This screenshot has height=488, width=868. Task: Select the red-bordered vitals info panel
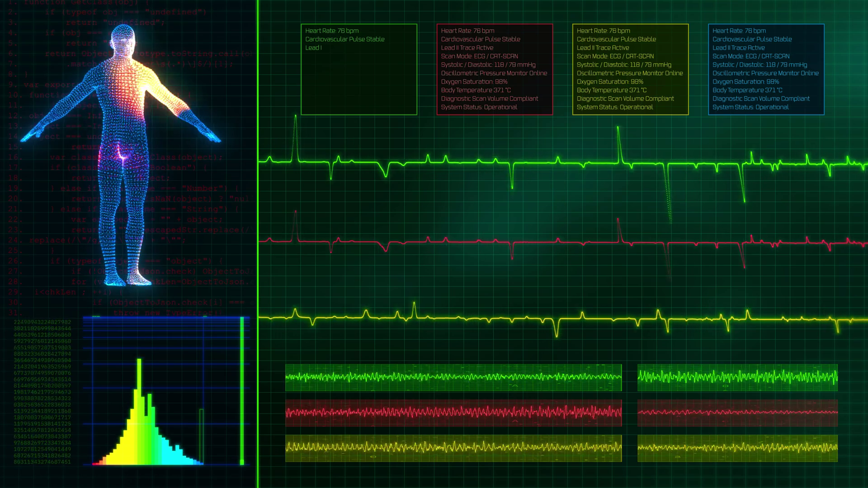pos(495,69)
